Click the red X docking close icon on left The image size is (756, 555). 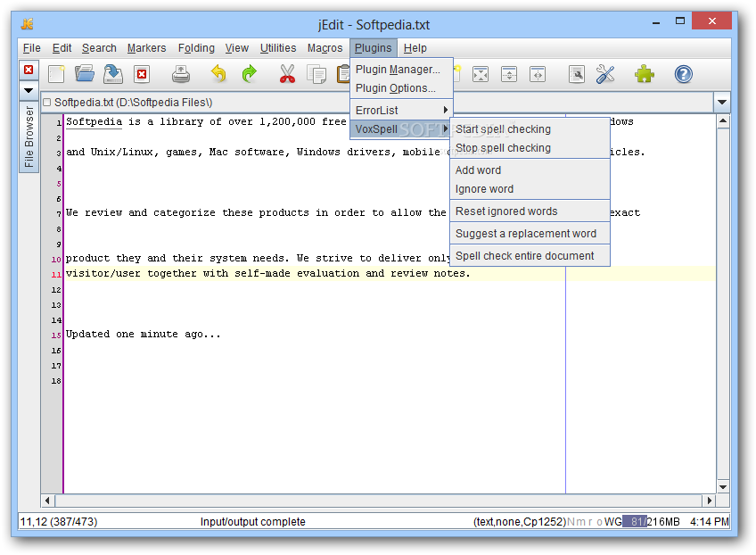tap(29, 70)
